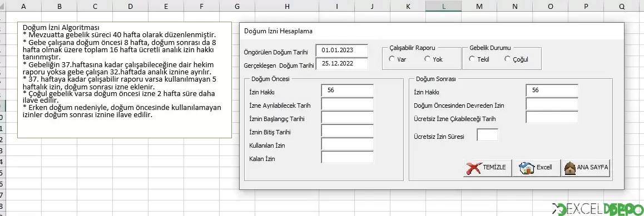Select the Var radio button under Çalışabilir Raporu

392,59
